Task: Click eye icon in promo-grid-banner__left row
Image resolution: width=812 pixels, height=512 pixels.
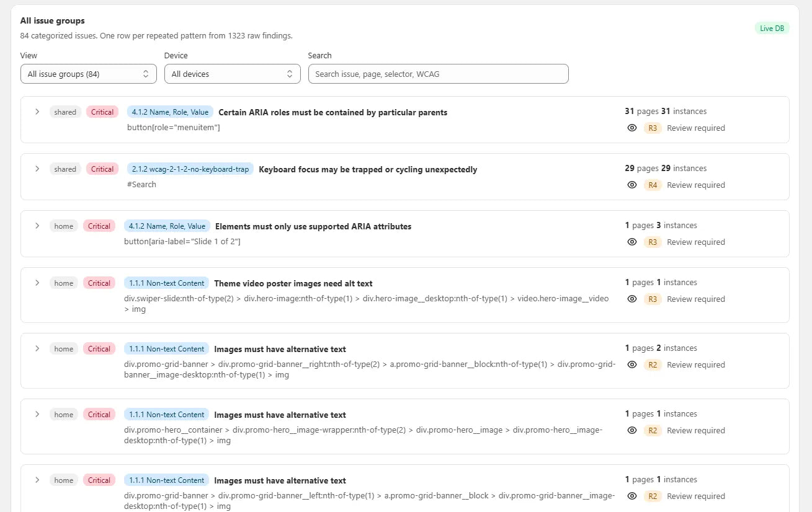Action: pyautogui.click(x=632, y=496)
